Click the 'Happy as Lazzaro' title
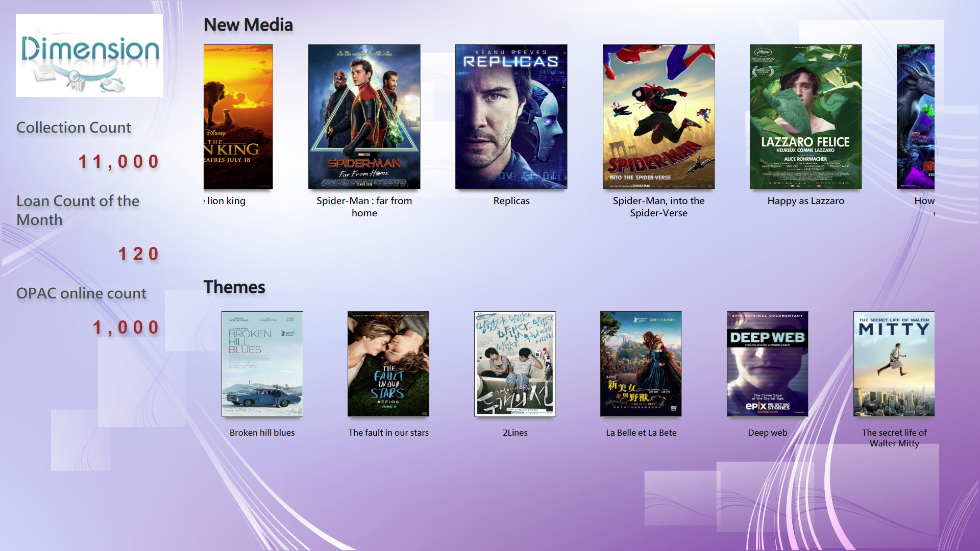 click(x=806, y=201)
